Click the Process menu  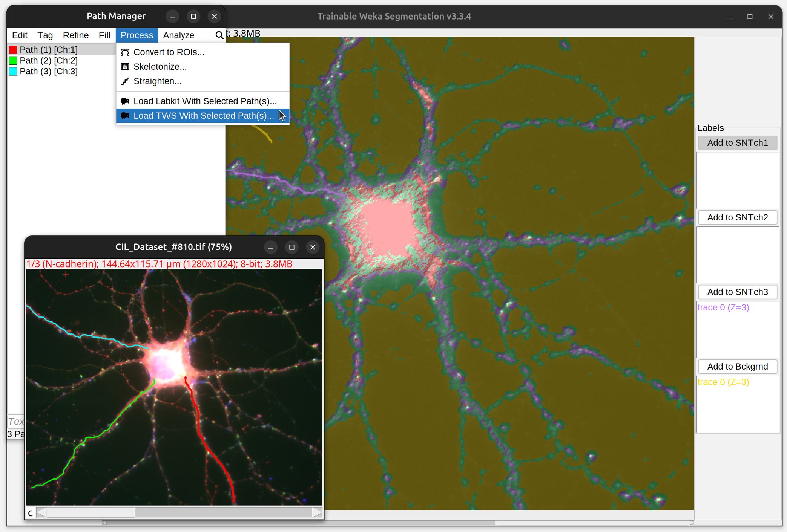[x=137, y=35]
